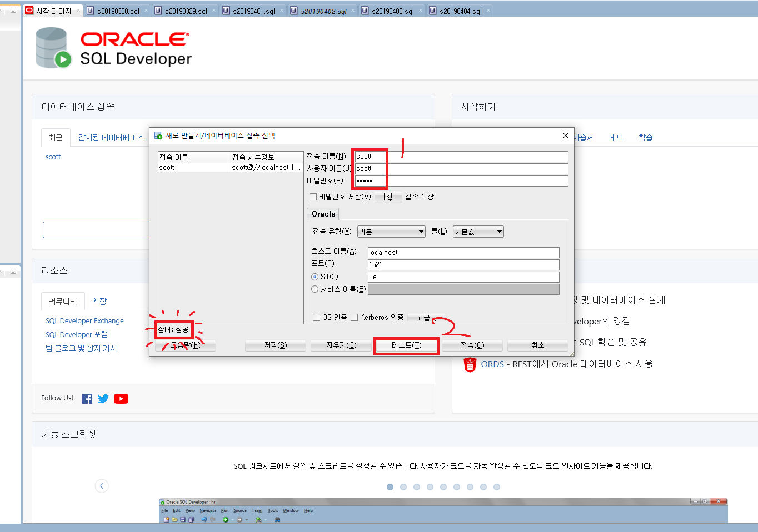The height and width of the screenshot is (532, 758).
Task: Click the 비밀번호 input field
Action: 461,181
